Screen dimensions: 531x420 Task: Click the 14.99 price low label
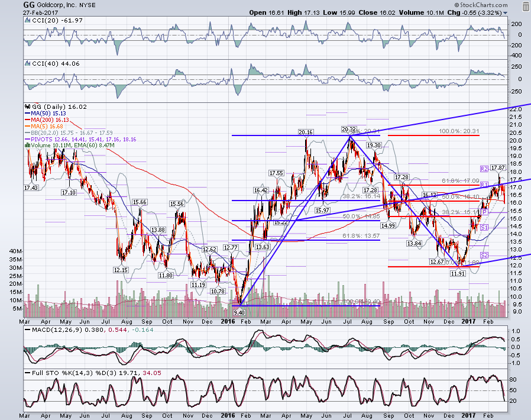(x=388, y=225)
